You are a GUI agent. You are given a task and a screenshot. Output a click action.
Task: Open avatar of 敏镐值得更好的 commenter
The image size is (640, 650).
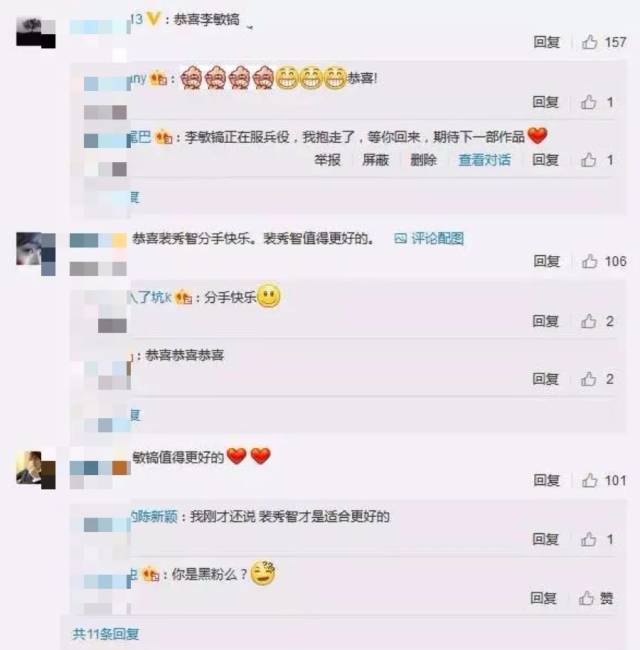click(36, 470)
